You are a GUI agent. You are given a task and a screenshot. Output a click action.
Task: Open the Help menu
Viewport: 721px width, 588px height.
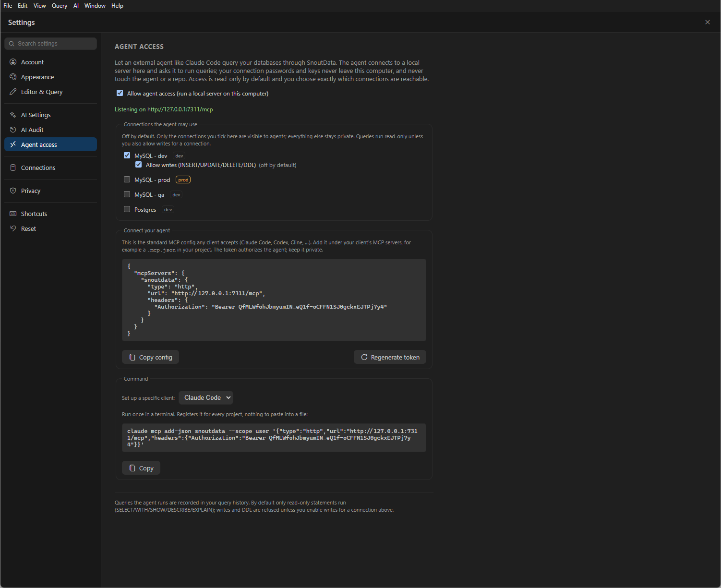click(118, 6)
